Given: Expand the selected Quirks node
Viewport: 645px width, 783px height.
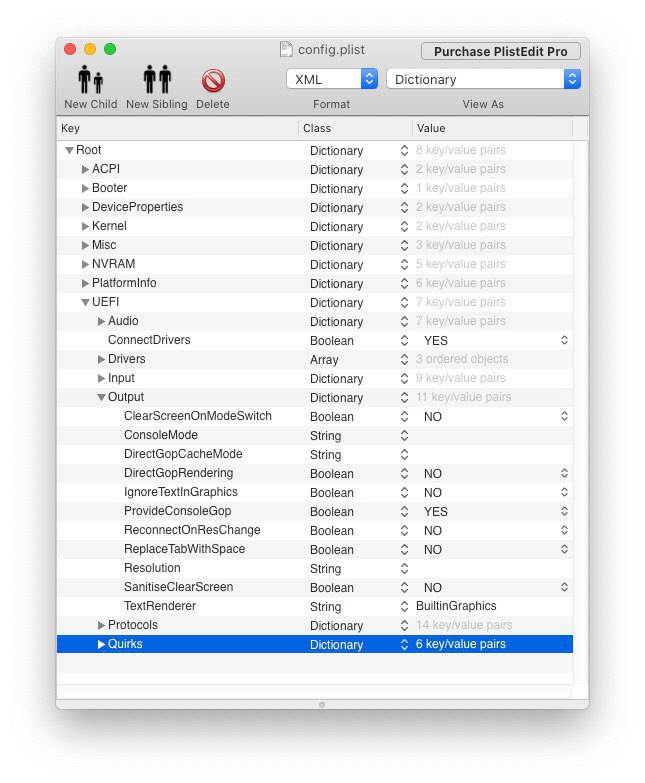Looking at the screenshot, I should point(101,644).
